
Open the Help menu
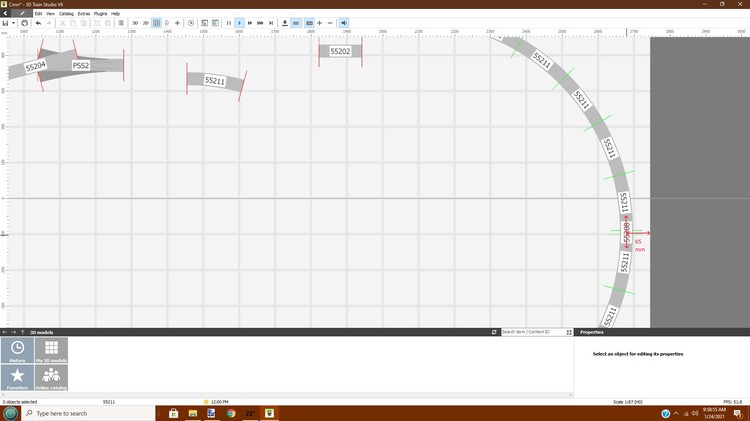(x=115, y=14)
